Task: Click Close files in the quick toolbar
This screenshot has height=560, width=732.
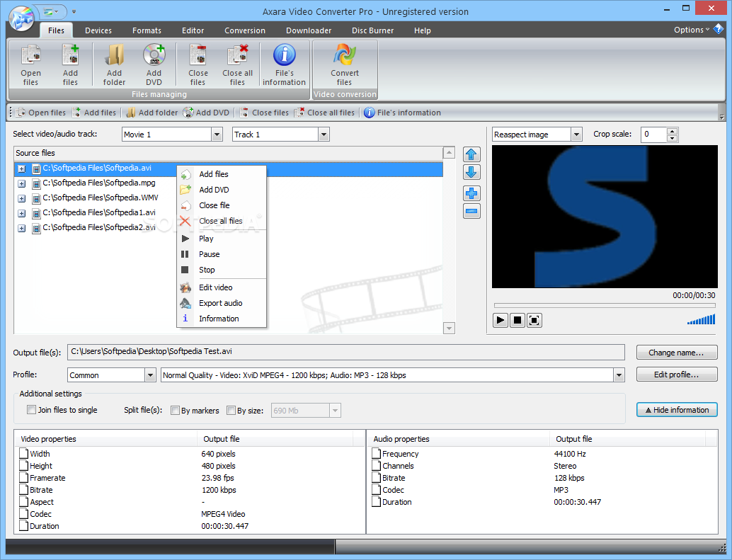Action: click(x=264, y=113)
